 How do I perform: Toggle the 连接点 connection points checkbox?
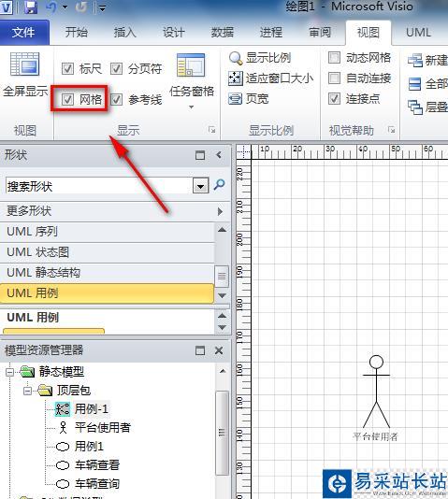334,99
